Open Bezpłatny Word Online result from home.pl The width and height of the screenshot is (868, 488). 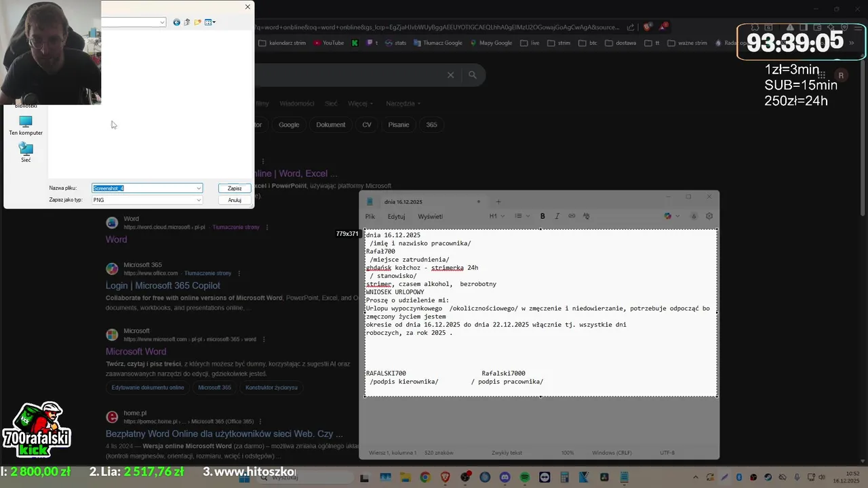pyautogui.click(x=224, y=434)
